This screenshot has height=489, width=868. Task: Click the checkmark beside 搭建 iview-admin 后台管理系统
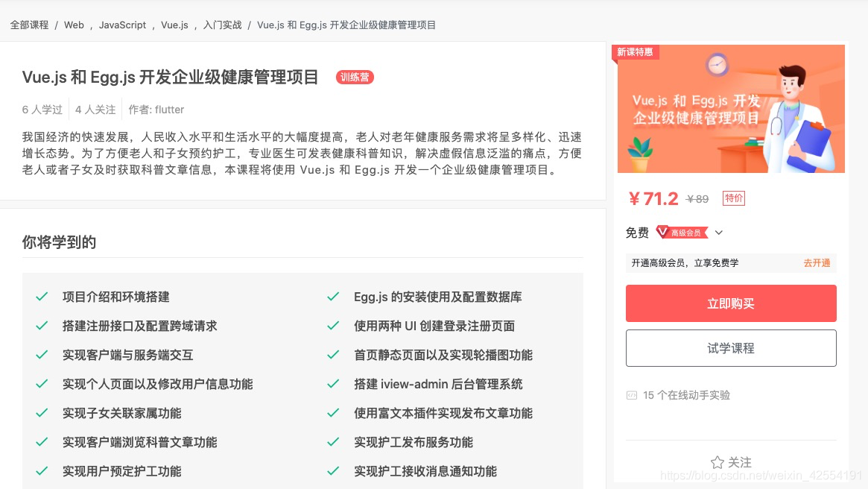click(x=333, y=384)
